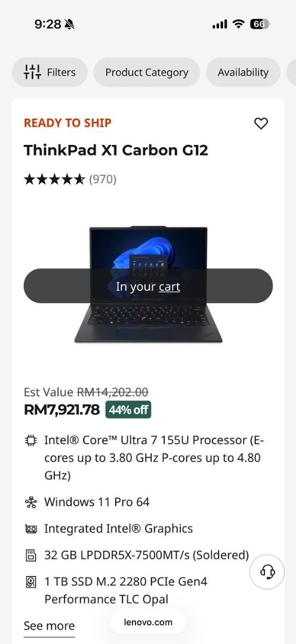Tap the ThinkPad laptop product image
Viewport: 296px width, 644px height.
[148, 284]
